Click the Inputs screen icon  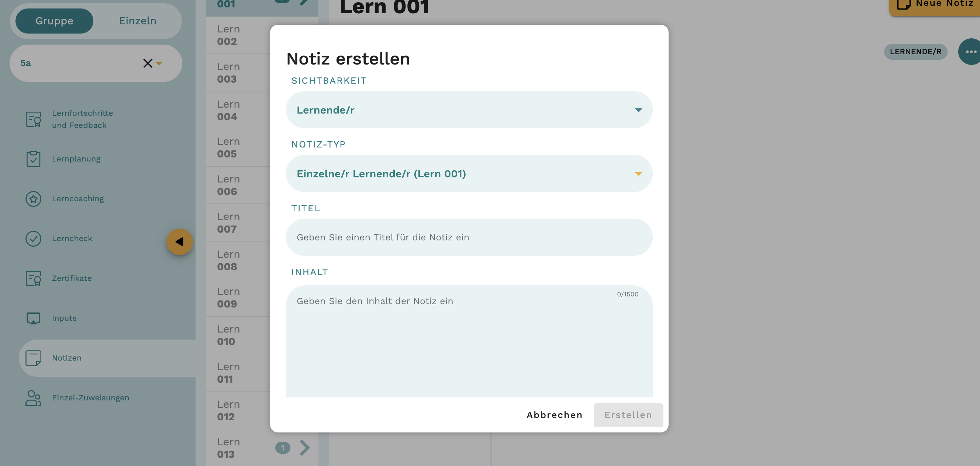[34, 318]
